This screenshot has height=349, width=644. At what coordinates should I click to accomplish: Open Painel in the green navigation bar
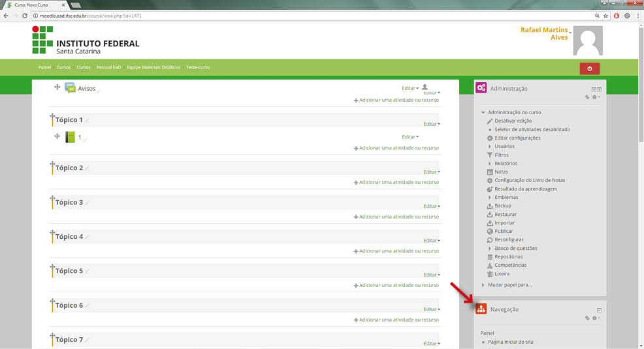coord(44,67)
